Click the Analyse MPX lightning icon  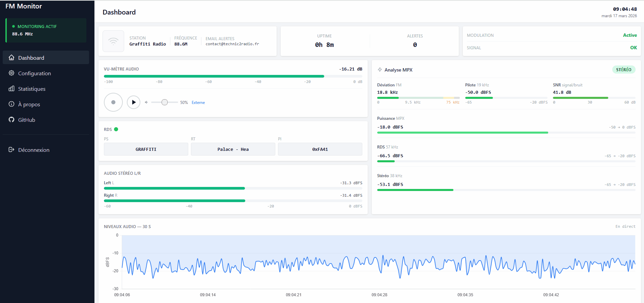pyautogui.click(x=380, y=70)
